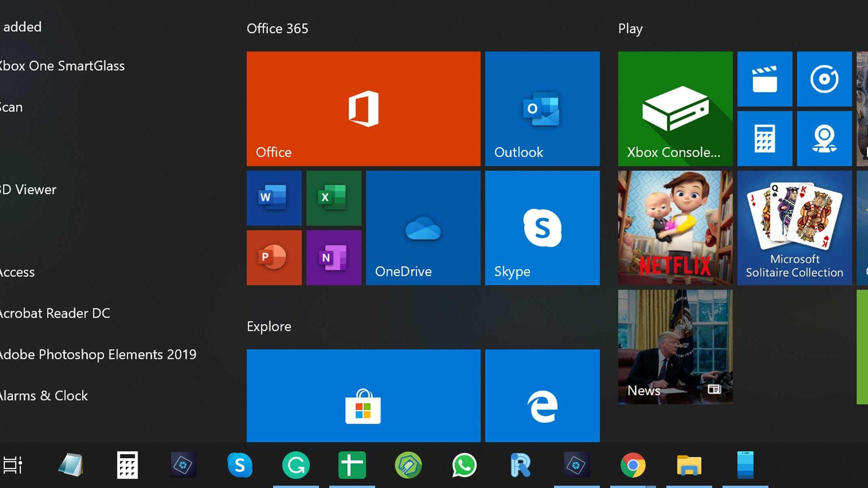Open Access from the app list
Screen dimensions: 868x488
point(17,272)
